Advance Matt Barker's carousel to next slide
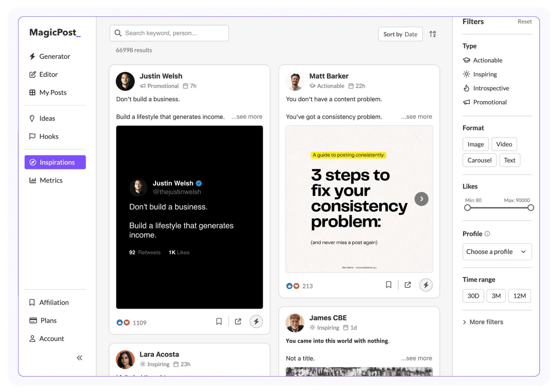554x392 pixels. (x=421, y=199)
